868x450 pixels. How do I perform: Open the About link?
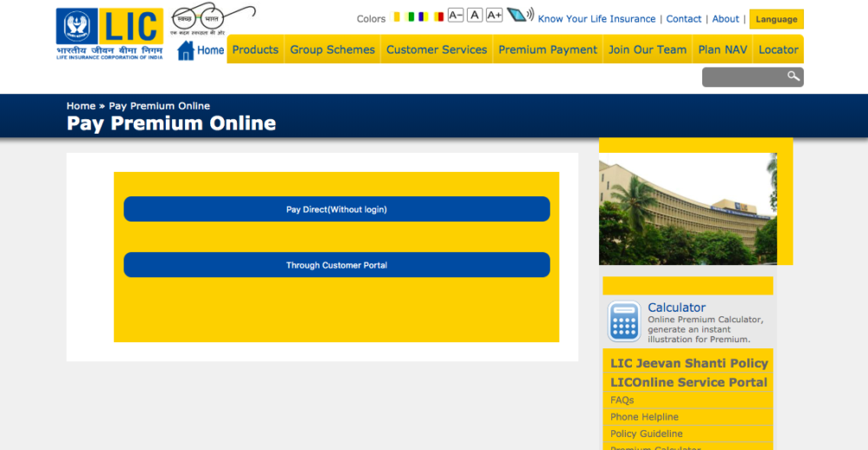click(x=726, y=19)
